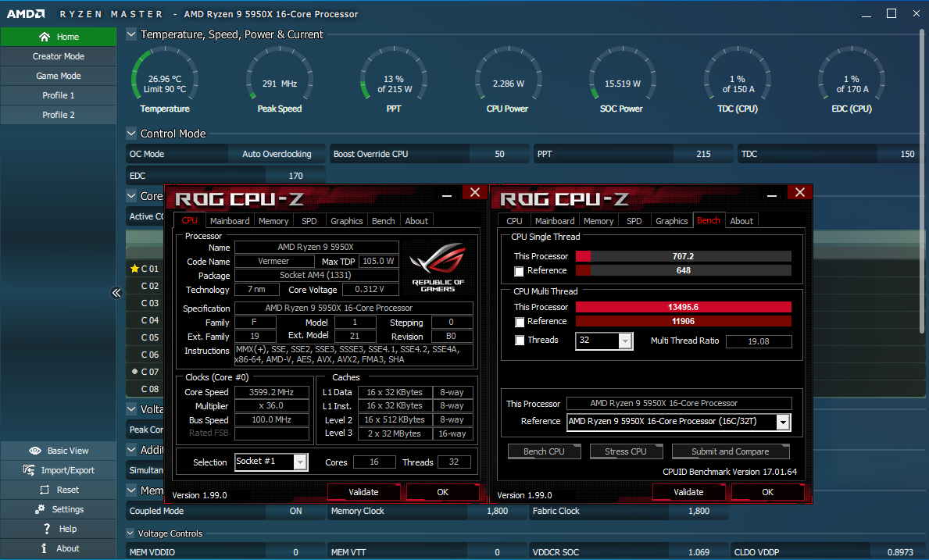Switch to Mainboard tab in left CPU-Z
929x560 pixels.
tap(230, 221)
